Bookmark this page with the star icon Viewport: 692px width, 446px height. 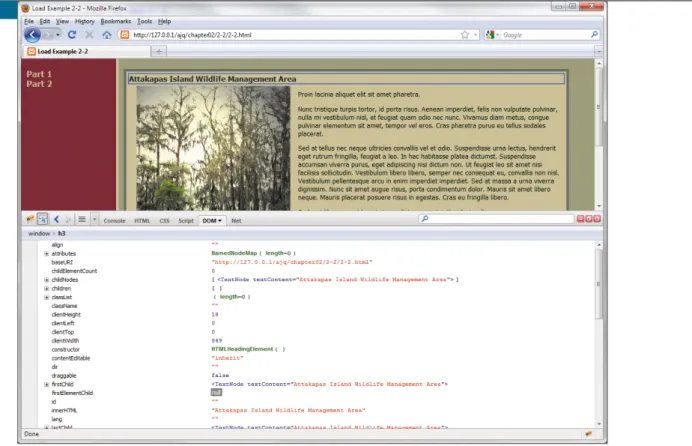465,35
